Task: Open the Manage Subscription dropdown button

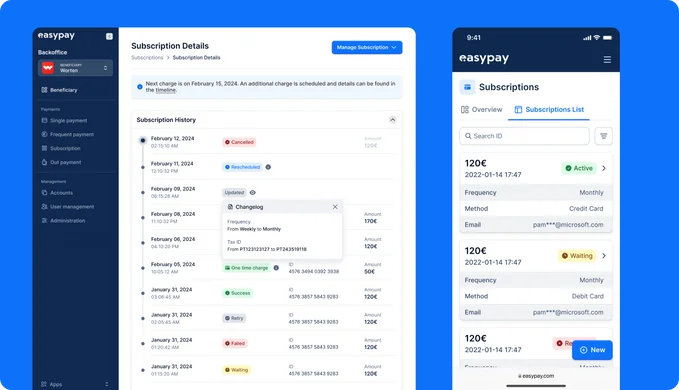Action: 367,47
